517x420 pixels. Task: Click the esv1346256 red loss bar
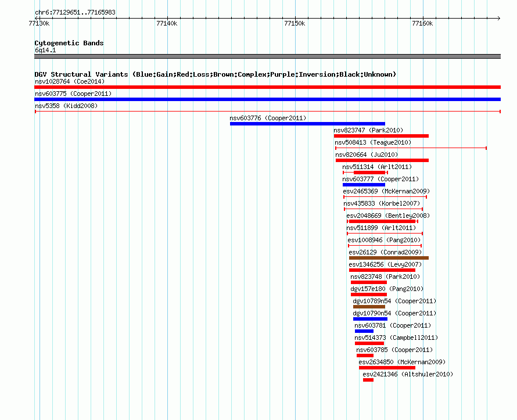point(382,270)
